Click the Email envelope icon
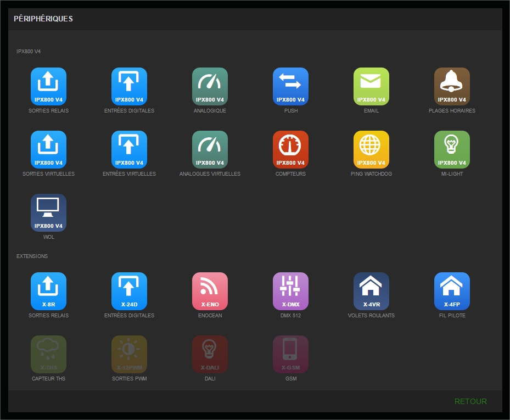 [x=371, y=86]
